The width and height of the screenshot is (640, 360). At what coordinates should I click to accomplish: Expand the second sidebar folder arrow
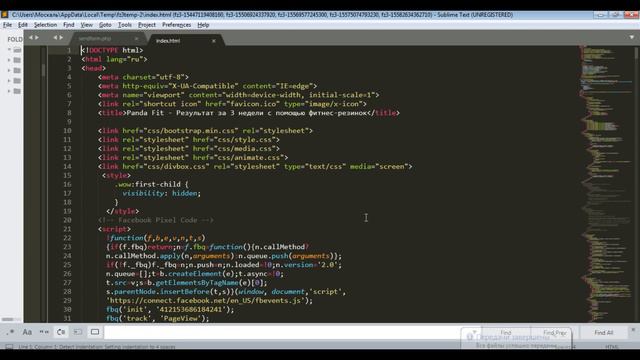pos(9,60)
